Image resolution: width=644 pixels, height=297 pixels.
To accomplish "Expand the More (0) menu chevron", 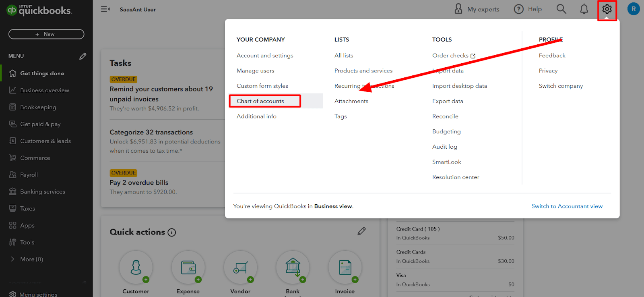I will (x=12, y=259).
